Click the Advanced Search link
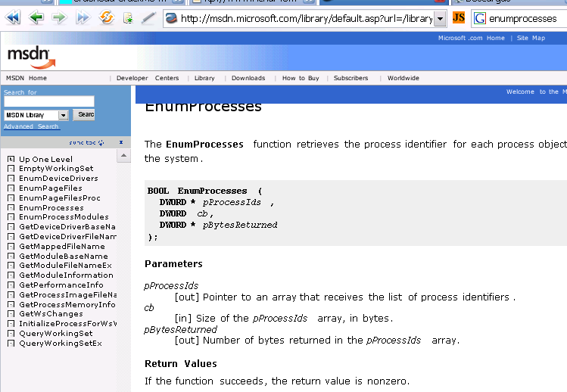This screenshot has height=392, width=567. 30,126
